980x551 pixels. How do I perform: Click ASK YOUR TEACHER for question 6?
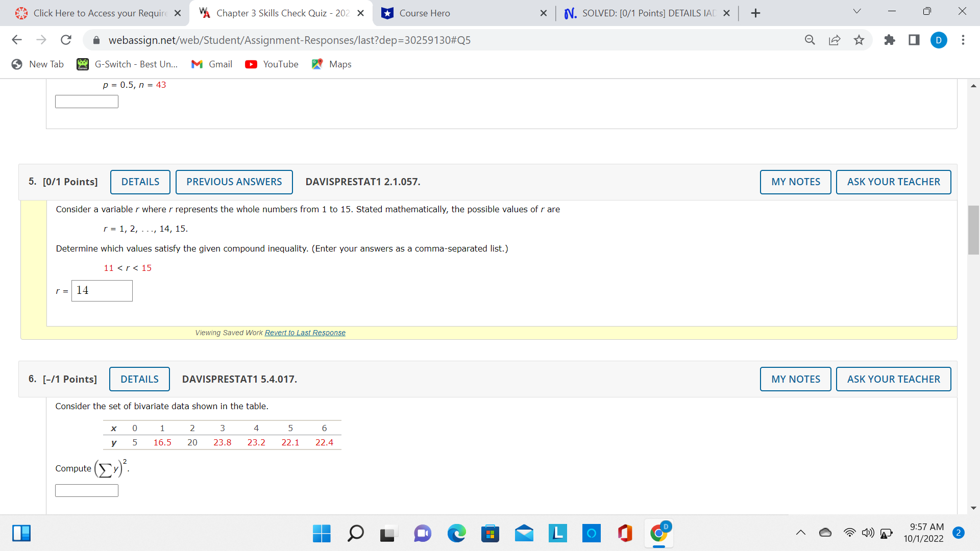[x=893, y=379]
